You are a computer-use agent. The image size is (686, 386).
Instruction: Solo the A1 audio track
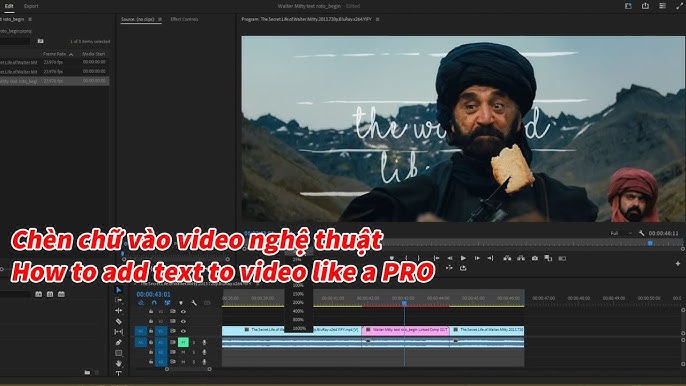pyautogui.click(x=194, y=342)
